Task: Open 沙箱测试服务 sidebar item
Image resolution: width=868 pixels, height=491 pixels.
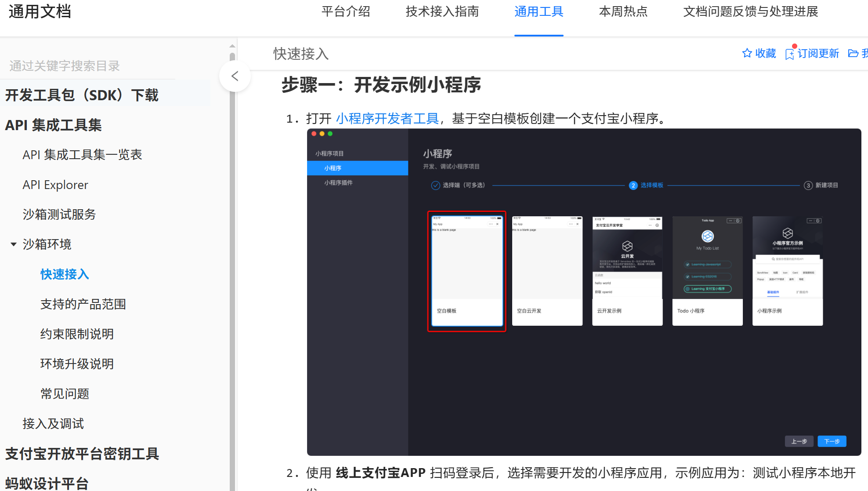Action: click(59, 215)
